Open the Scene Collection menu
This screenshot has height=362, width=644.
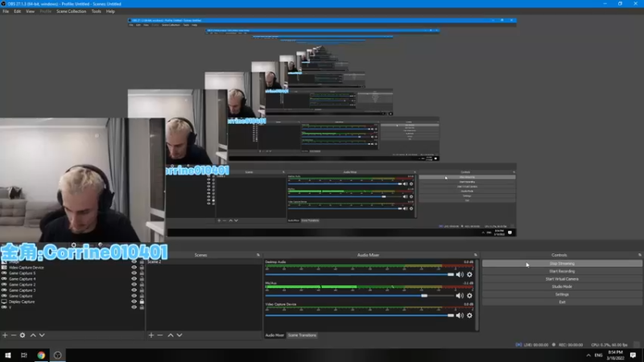click(71, 11)
